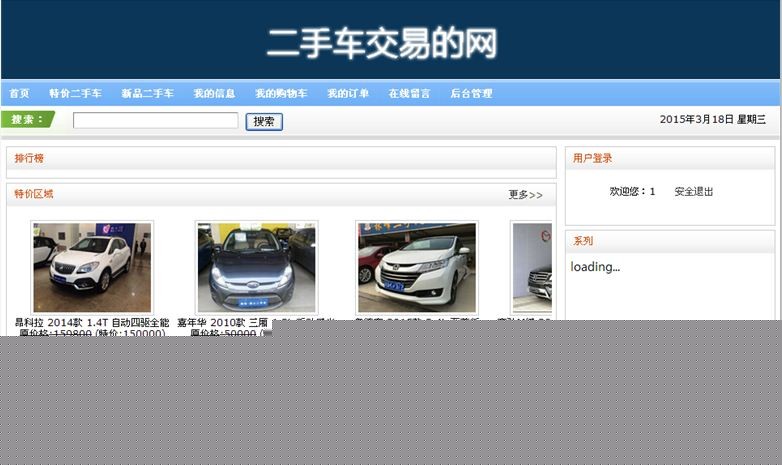Click the 二手车交易的网 site title
The width and height of the screenshot is (782, 465).
[x=382, y=43]
